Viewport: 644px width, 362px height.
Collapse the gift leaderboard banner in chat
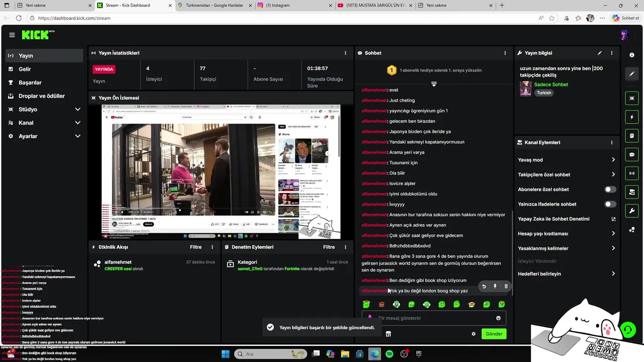pyautogui.click(x=434, y=84)
